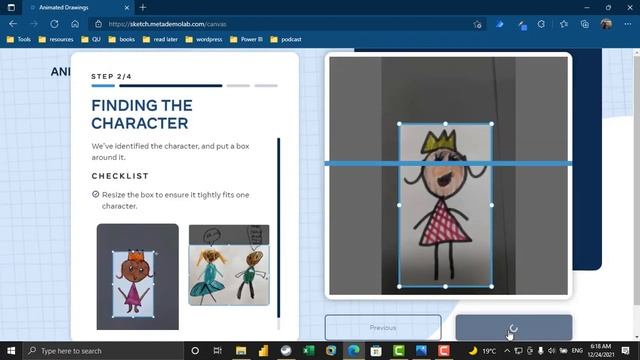
Task: Click the page vertical scrollbar
Action: pos(637,180)
